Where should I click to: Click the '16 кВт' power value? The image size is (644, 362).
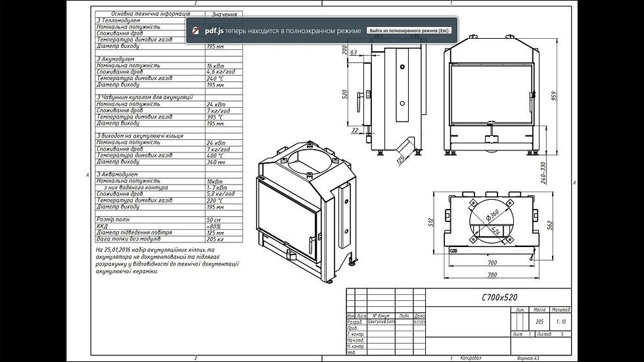pos(216,66)
